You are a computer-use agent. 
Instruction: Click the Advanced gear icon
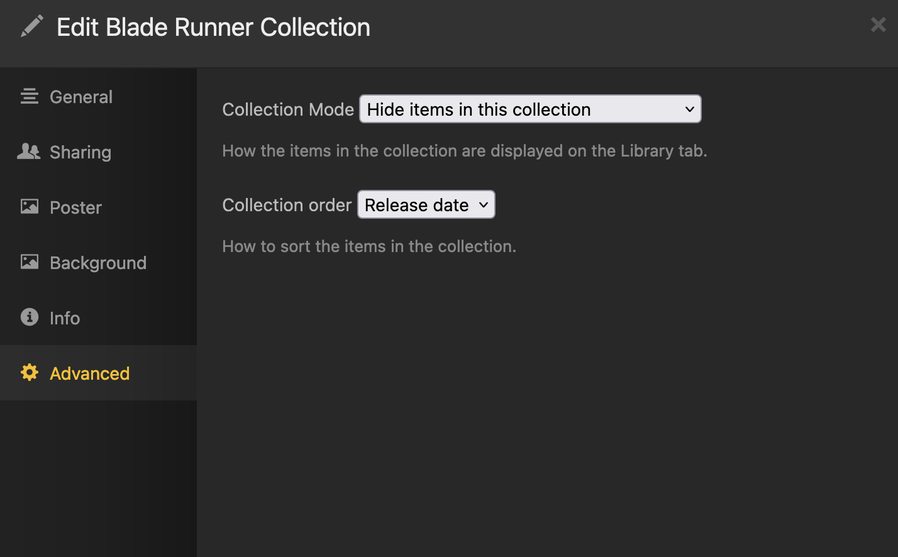click(29, 372)
